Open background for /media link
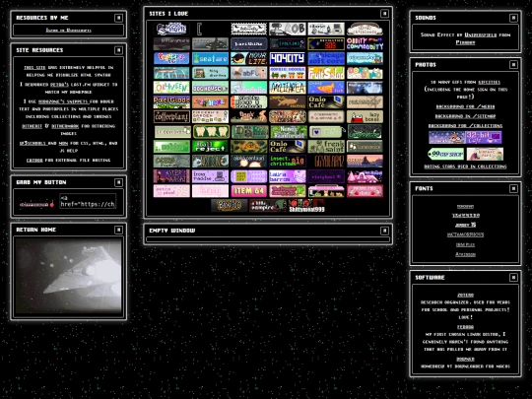Screen dimensions: 532x399 [465, 106]
